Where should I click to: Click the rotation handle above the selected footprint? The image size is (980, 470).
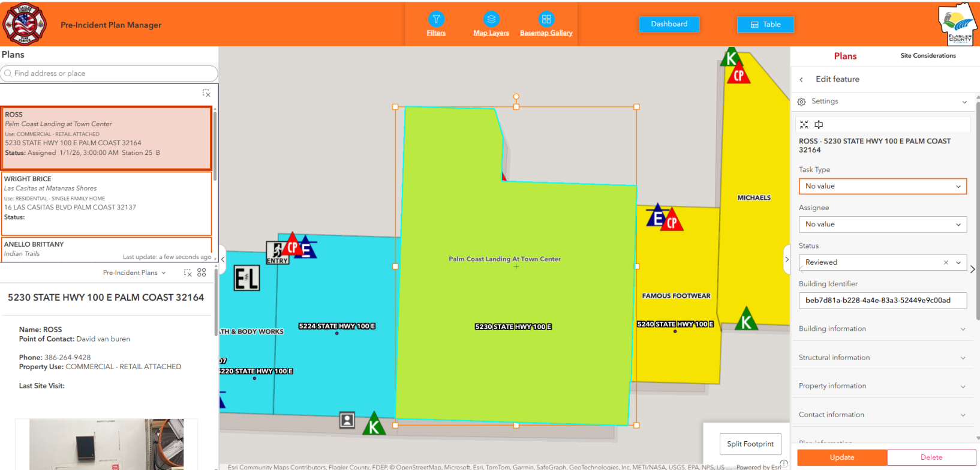(x=516, y=97)
